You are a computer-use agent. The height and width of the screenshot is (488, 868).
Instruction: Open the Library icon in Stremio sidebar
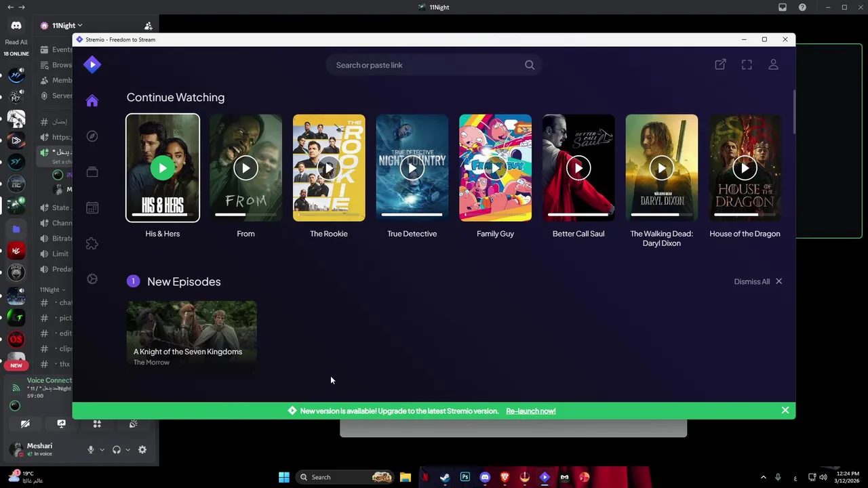pos(92,172)
